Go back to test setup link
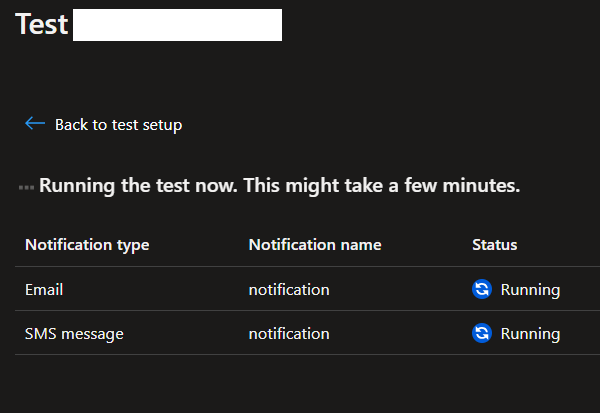This screenshot has width=600, height=413. click(x=118, y=125)
